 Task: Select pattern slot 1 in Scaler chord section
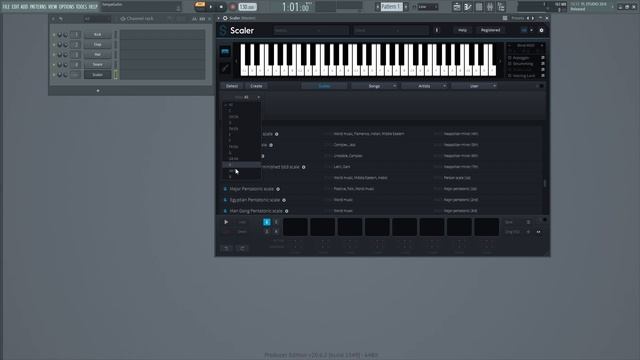[x=267, y=222]
